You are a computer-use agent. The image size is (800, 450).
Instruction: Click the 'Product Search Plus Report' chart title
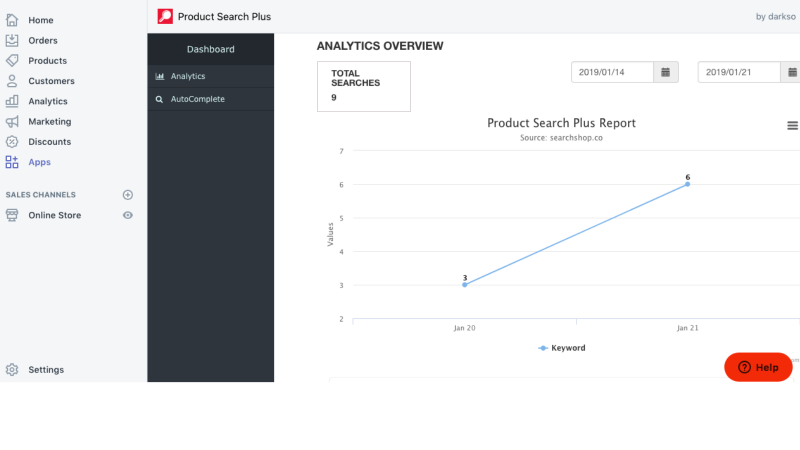click(561, 123)
